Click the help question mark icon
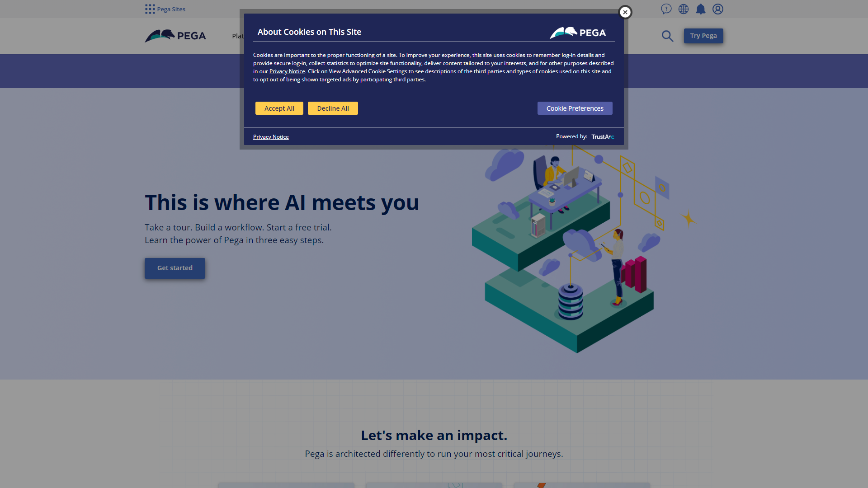 tap(666, 8)
